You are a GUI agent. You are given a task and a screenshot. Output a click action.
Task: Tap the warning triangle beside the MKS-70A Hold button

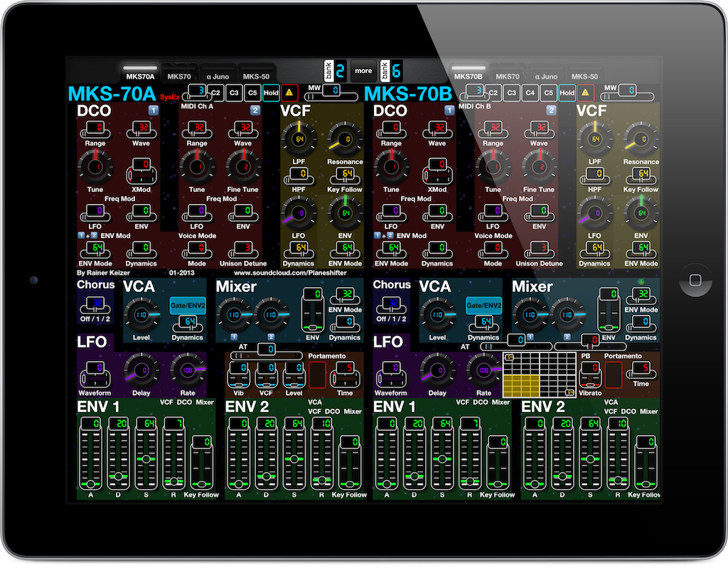click(x=288, y=92)
